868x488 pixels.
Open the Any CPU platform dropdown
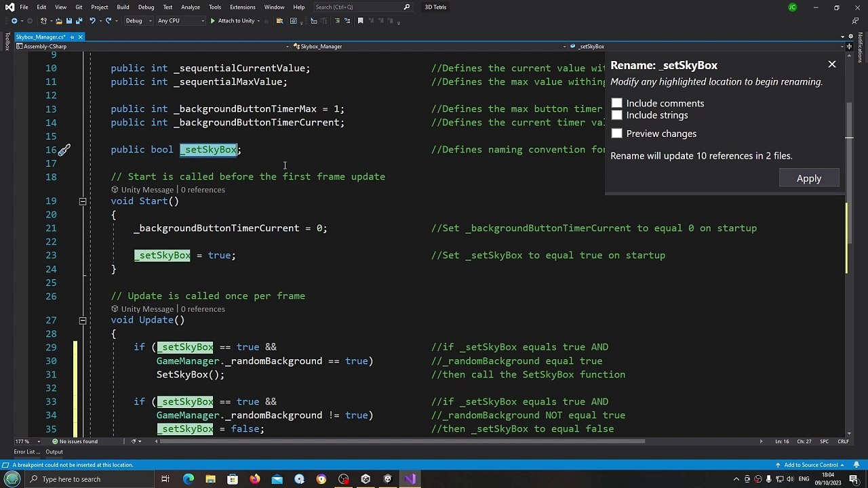coord(180,21)
